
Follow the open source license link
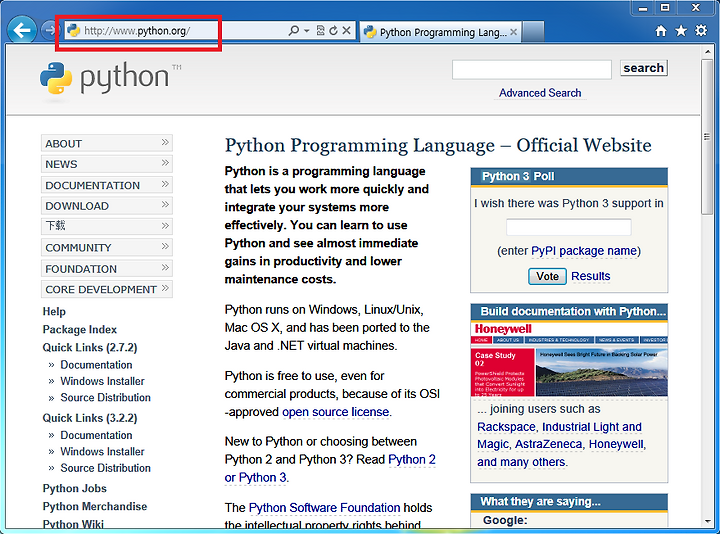coord(336,412)
